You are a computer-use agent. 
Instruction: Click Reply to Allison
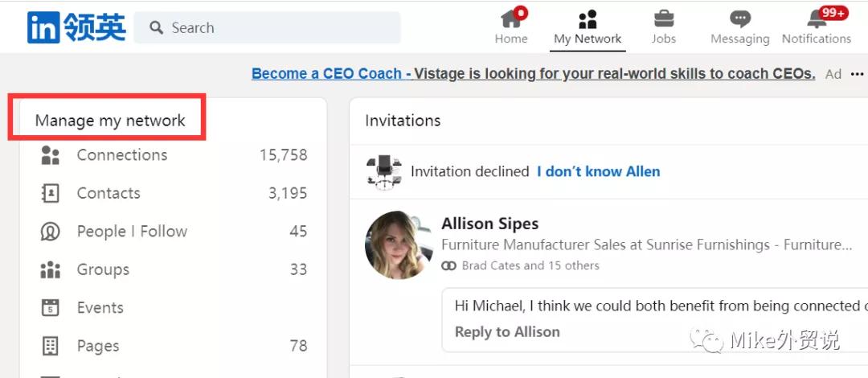[507, 331]
